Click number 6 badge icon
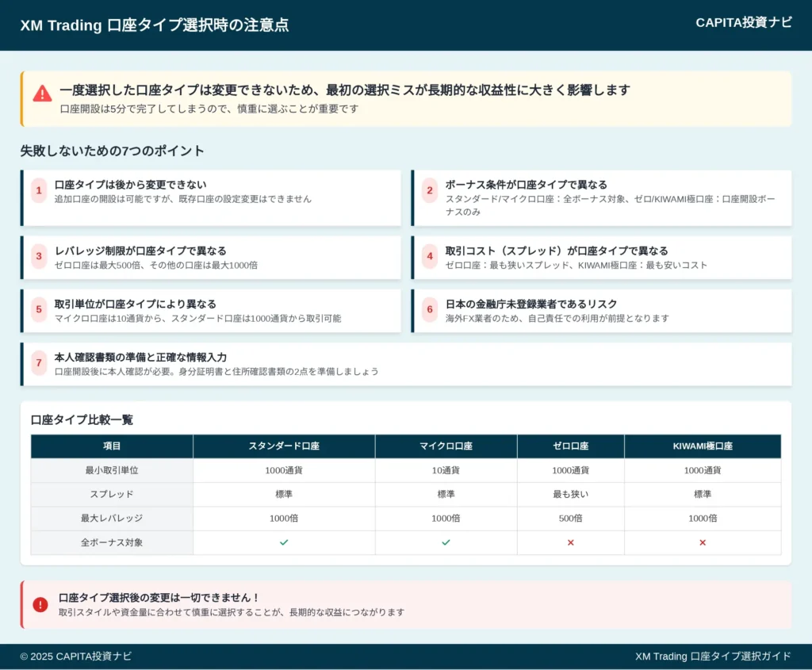 430,310
